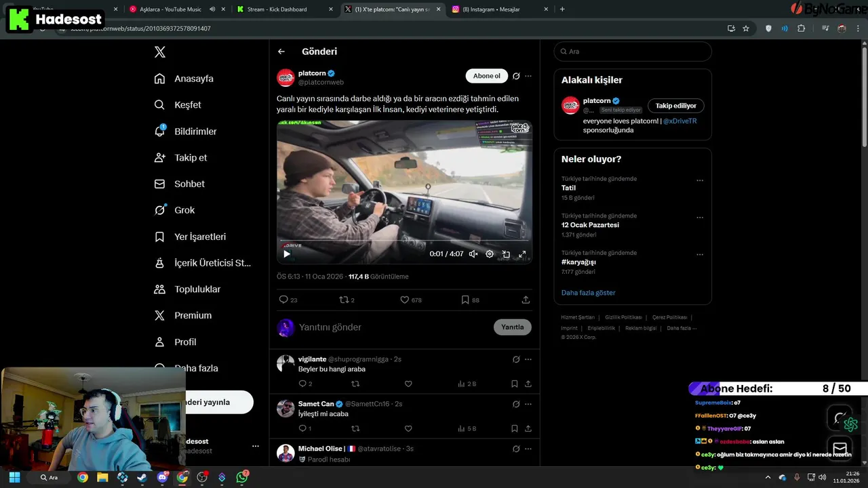This screenshot has width=868, height=488.
Task: Click the Abone ol button
Action: coord(486,76)
